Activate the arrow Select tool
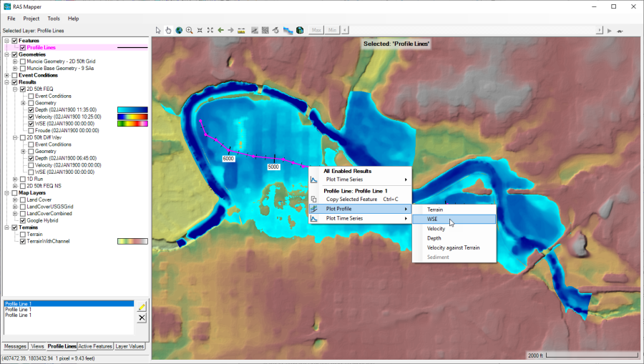The height and width of the screenshot is (364, 644). coord(159,30)
